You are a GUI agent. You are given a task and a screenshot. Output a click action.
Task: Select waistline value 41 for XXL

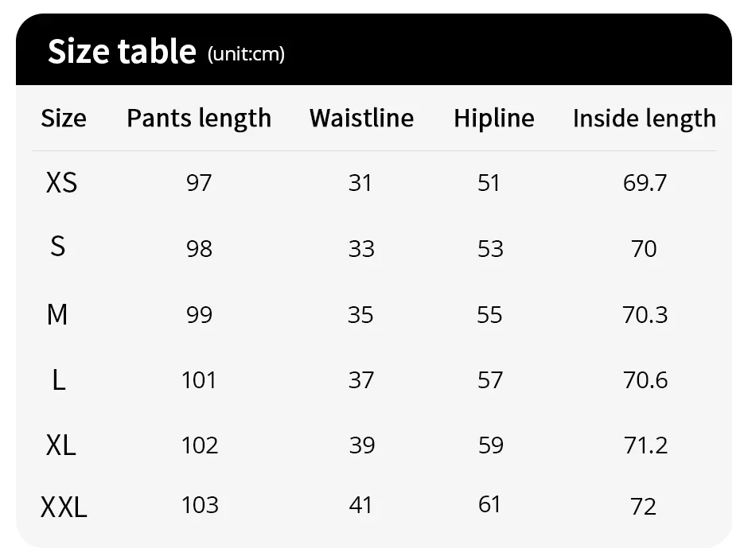click(360, 504)
